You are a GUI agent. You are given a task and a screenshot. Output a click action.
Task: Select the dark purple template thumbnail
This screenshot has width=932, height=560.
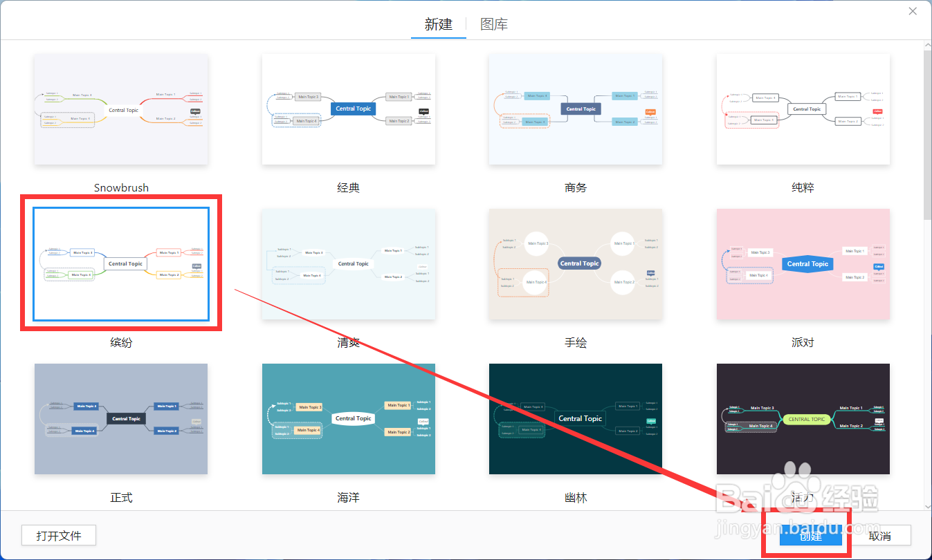(803, 419)
